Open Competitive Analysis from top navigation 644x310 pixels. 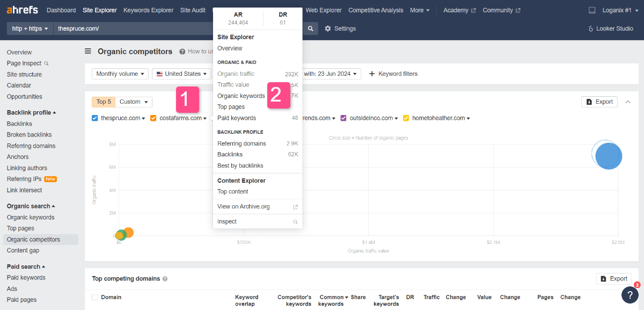(x=376, y=10)
